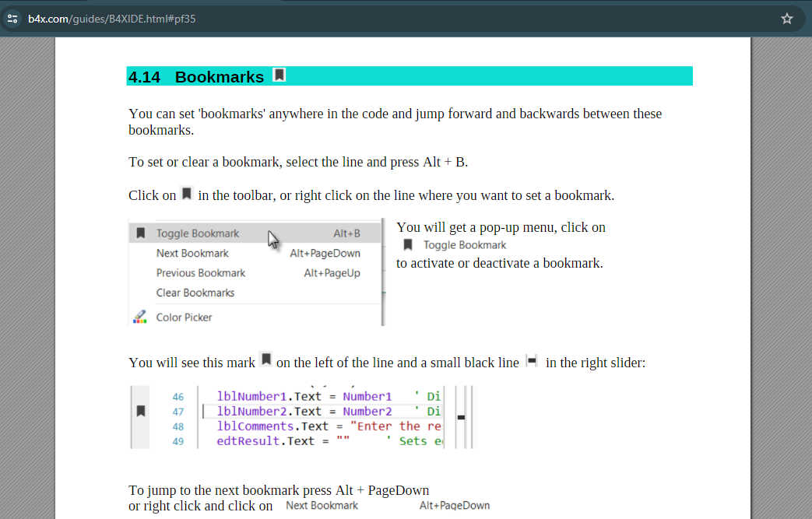Click small black line slider icon in sentence
The height and width of the screenshot is (519, 812).
click(x=531, y=361)
